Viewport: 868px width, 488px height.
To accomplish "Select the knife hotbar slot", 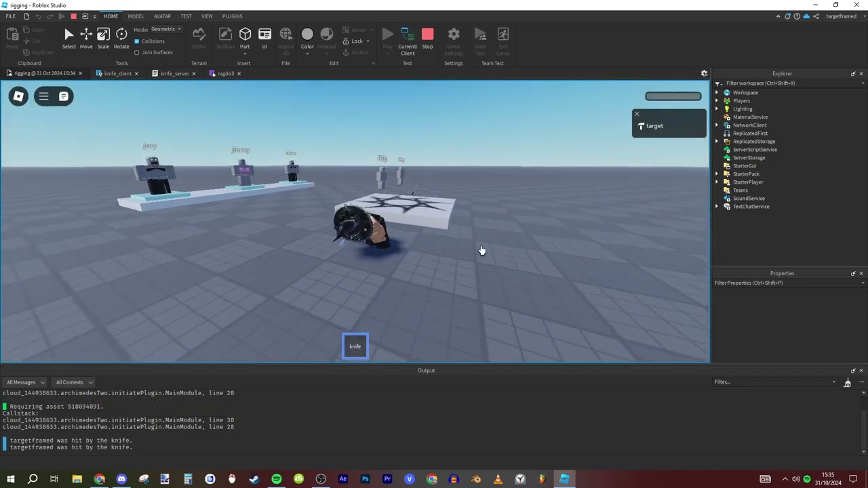I will click(x=355, y=346).
